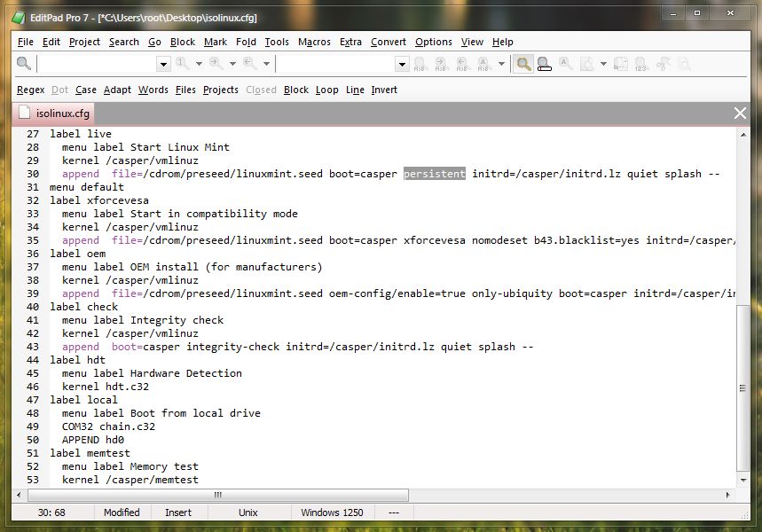Open the Edit menu

click(x=51, y=43)
